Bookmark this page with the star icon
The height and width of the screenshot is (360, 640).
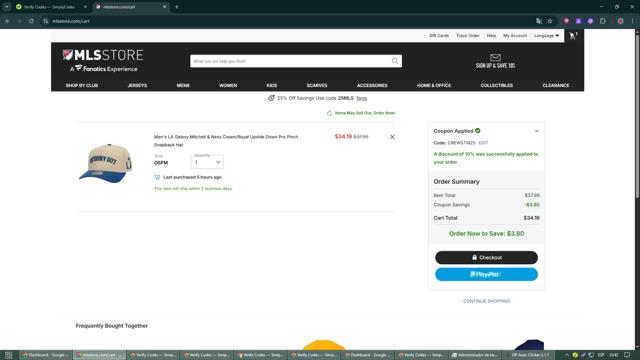(x=550, y=21)
